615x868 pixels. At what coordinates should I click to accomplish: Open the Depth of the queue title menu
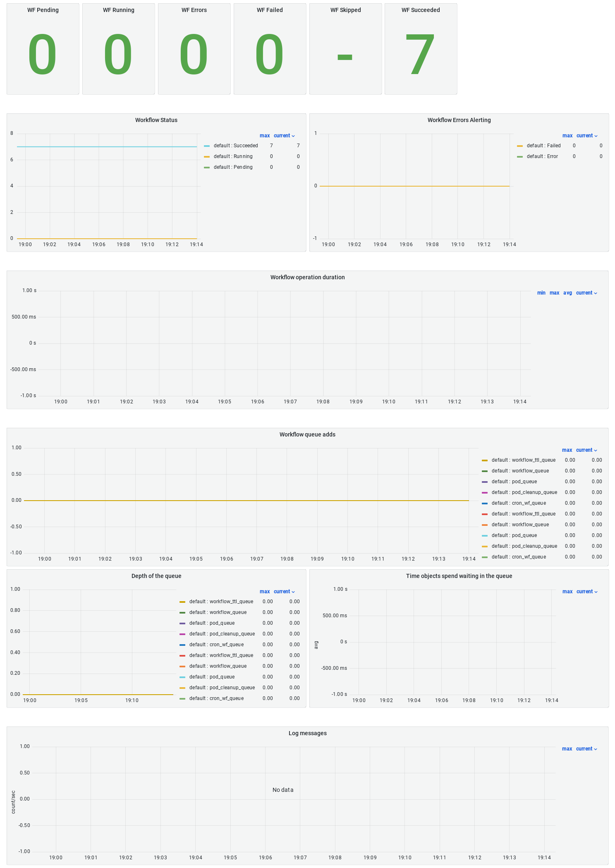point(156,576)
